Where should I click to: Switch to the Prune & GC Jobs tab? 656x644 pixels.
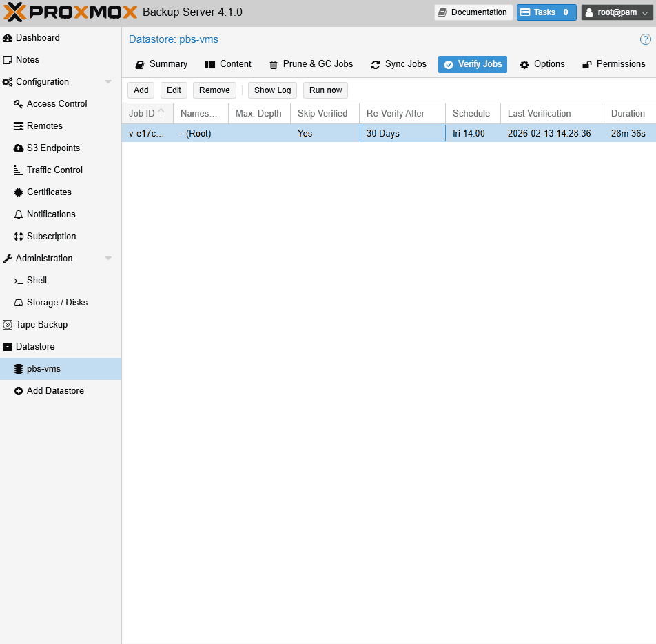(x=311, y=64)
